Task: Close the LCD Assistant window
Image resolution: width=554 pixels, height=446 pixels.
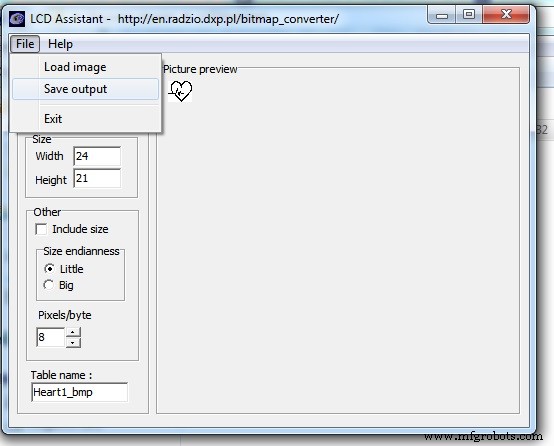Action: [x=506, y=14]
